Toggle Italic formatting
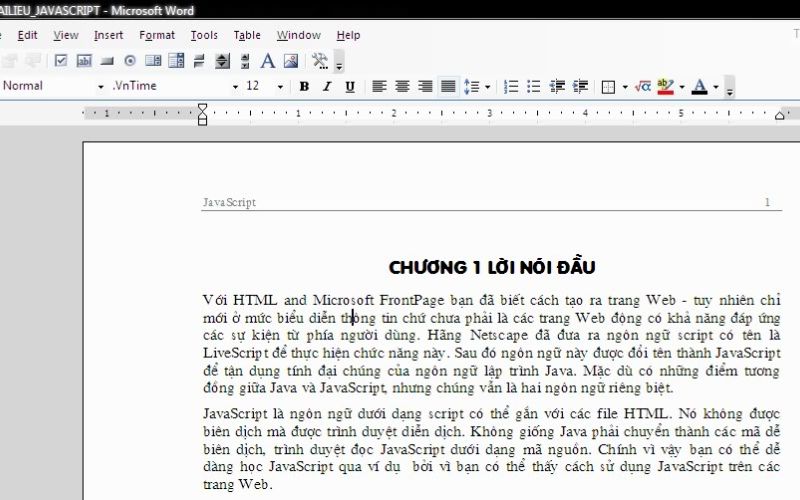The image size is (800, 500). [327, 86]
